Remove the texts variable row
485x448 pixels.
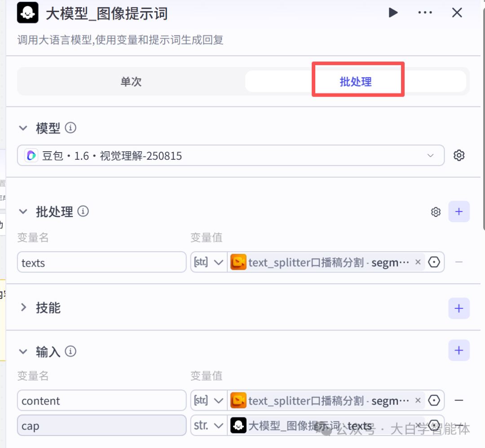pyautogui.click(x=459, y=262)
